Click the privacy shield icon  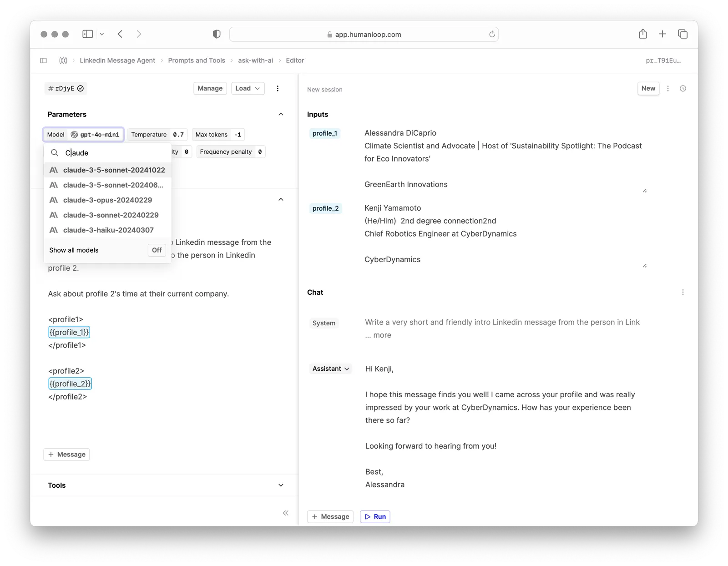(217, 34)
